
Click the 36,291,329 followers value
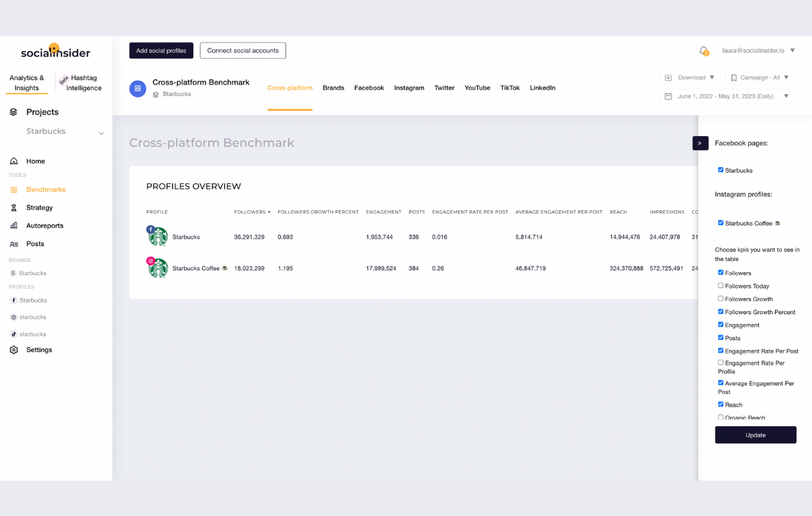click(249, 237)
